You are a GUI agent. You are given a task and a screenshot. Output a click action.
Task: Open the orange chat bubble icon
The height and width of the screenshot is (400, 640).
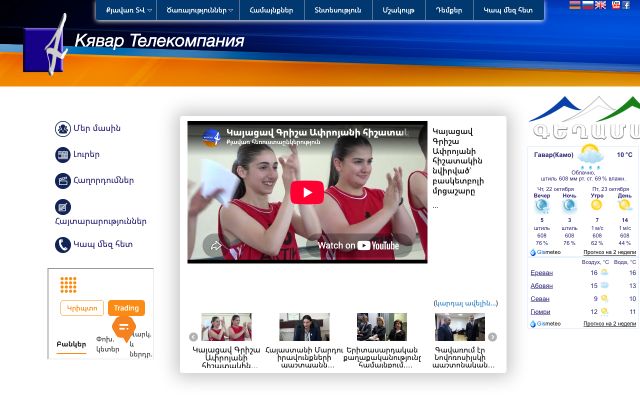[124, 327]
